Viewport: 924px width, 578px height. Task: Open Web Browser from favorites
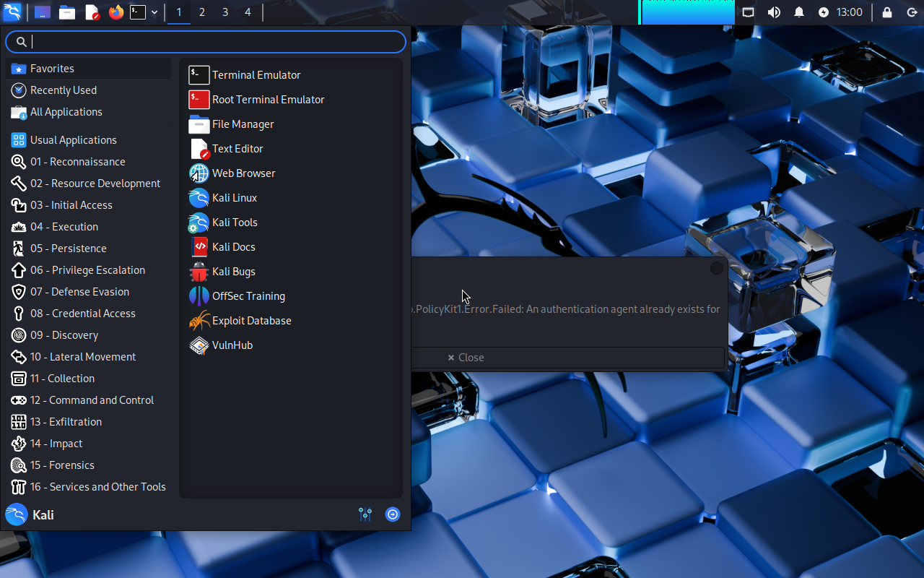click(290, 173)
